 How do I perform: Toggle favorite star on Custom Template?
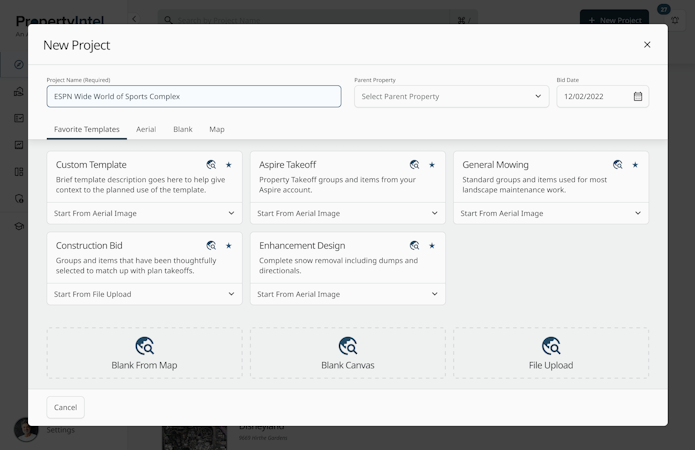coord(229,165)
